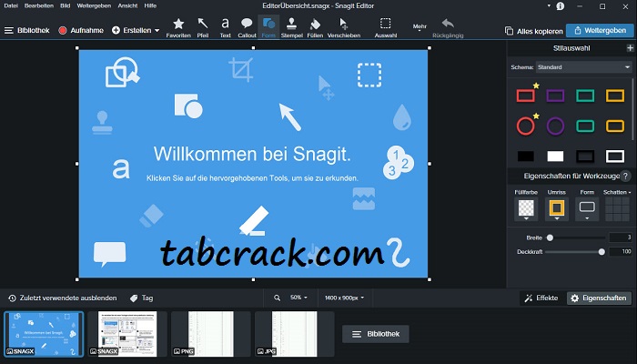Click the magnifier zoom icon
The width and height of the screenshot is (637, 364).
tap(277, 298)
